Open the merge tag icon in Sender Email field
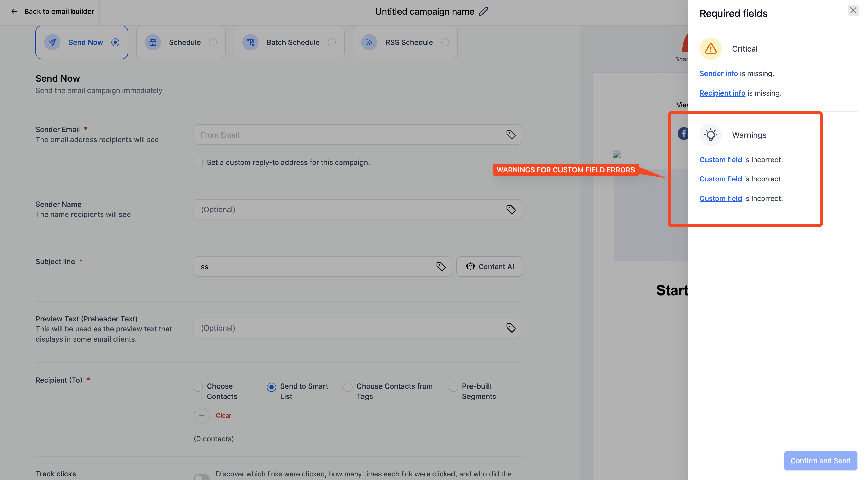Screen dimensions: 868x480 click(511, 134)
